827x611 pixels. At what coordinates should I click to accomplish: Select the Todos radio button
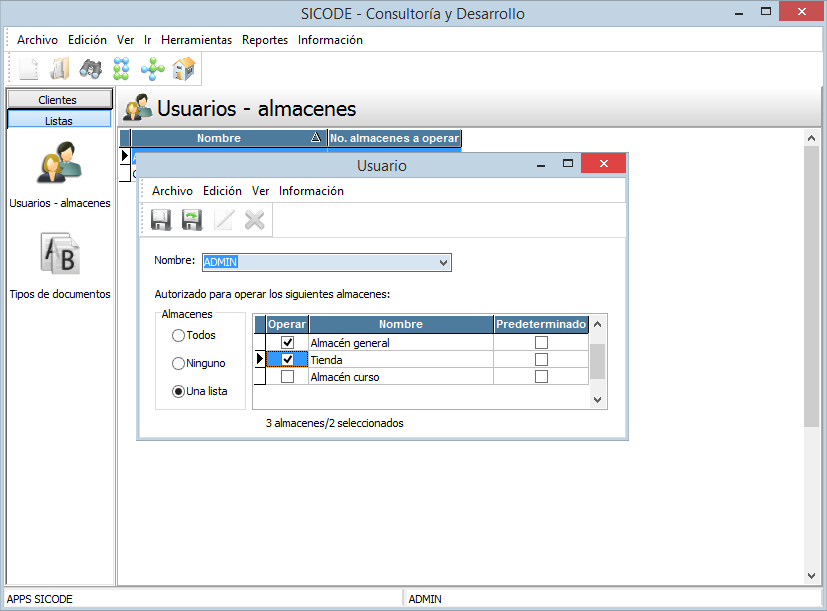[179, 336]
